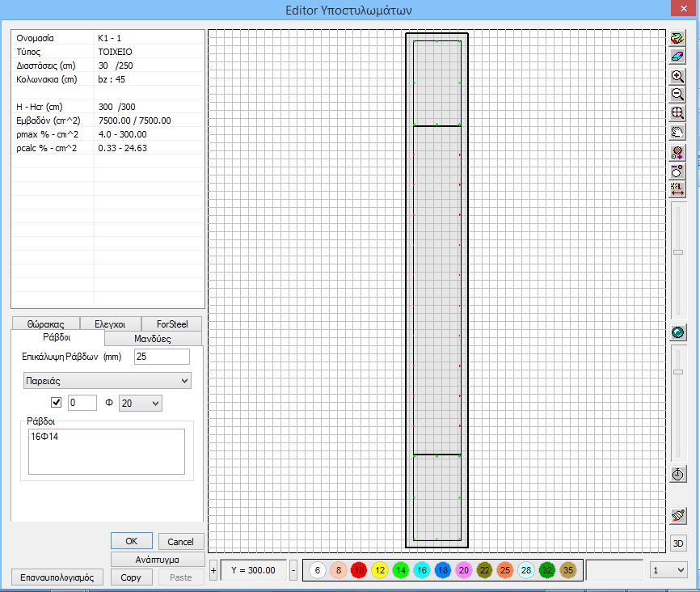Click the Y = 300.00 field

click(x=254, y=570)
